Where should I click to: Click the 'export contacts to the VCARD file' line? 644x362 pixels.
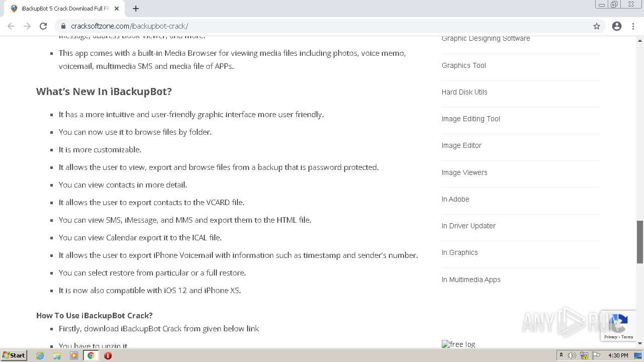coord(151,202)
